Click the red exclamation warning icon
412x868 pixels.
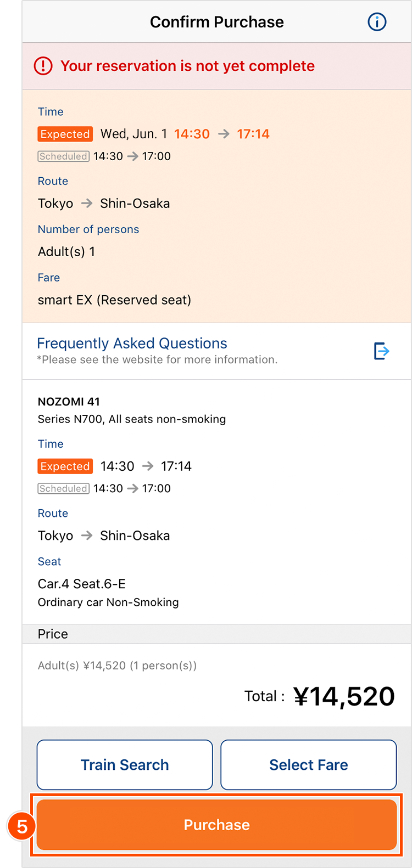click(x=43, y=66)
